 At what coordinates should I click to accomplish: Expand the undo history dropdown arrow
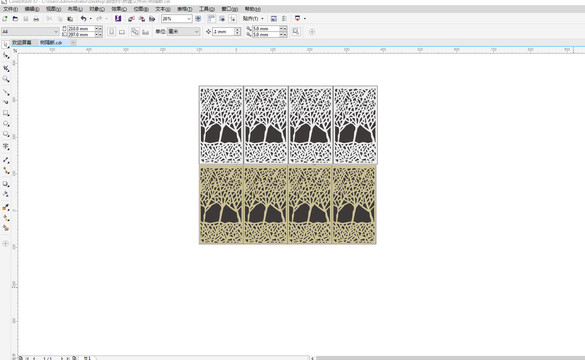(x=91, y=19)
